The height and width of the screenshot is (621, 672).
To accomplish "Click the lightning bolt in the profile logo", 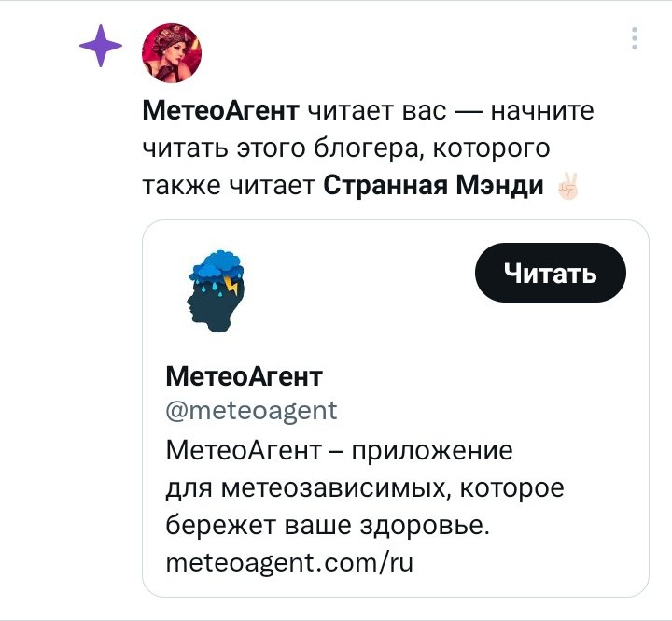I will tap(231, 285).
